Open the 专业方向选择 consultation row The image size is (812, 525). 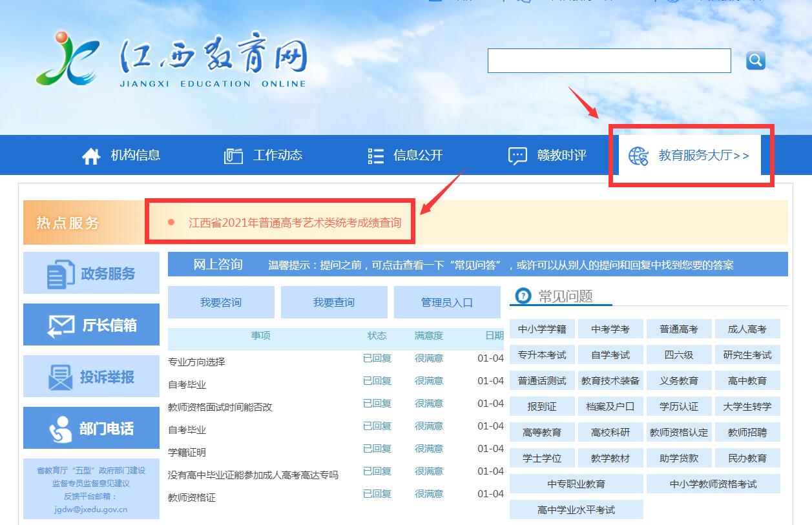pos(336,360)
